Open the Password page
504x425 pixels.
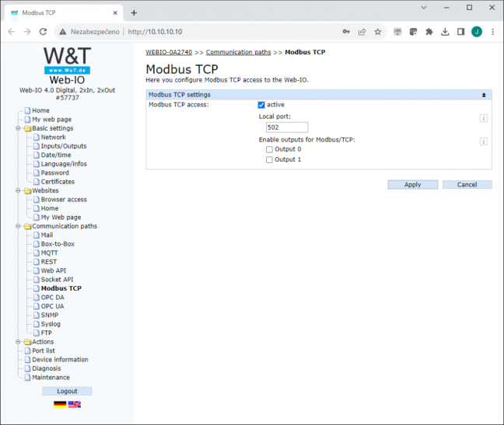(54, 172)
